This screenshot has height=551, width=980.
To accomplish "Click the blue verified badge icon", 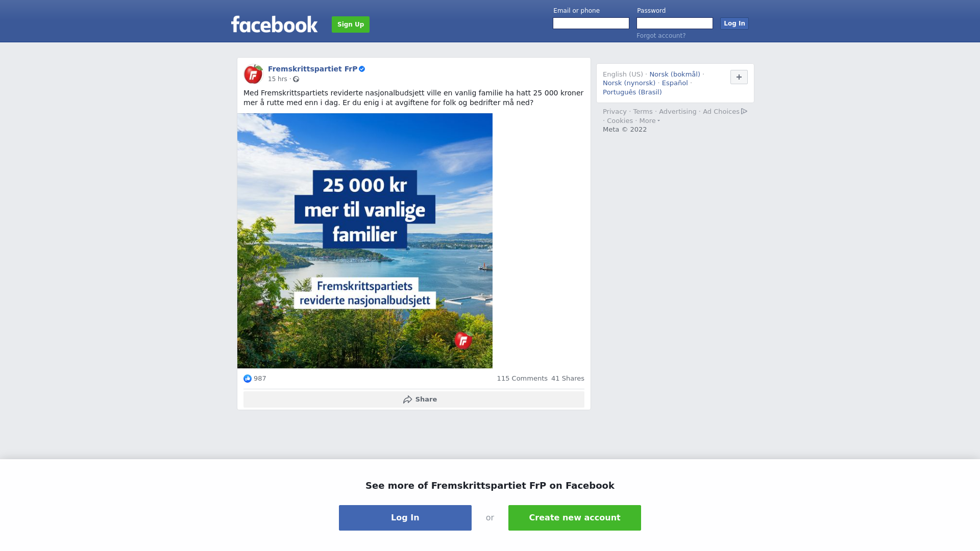I will click(x=362, y=69).
